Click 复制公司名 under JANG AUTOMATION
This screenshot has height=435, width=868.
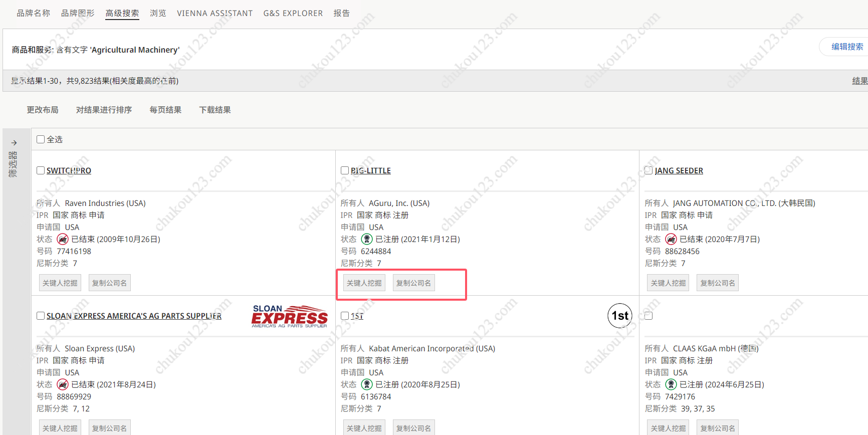pos(718,283)
